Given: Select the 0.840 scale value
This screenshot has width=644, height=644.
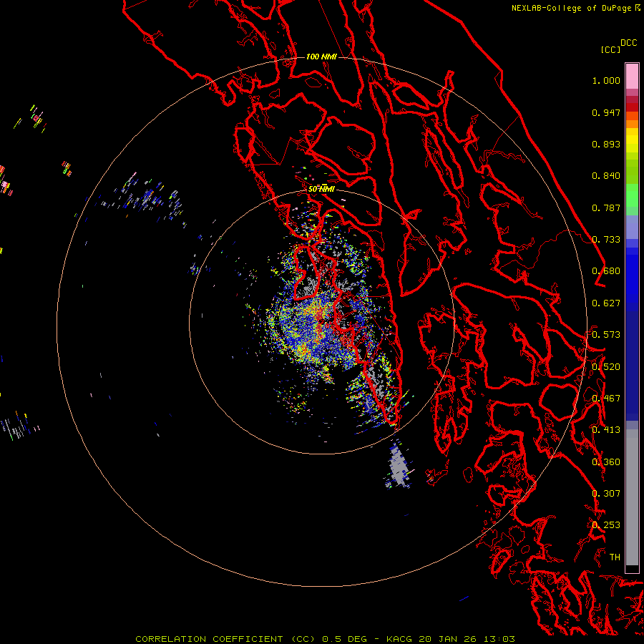Looking at the screenshot, I should tap(606, 176).
